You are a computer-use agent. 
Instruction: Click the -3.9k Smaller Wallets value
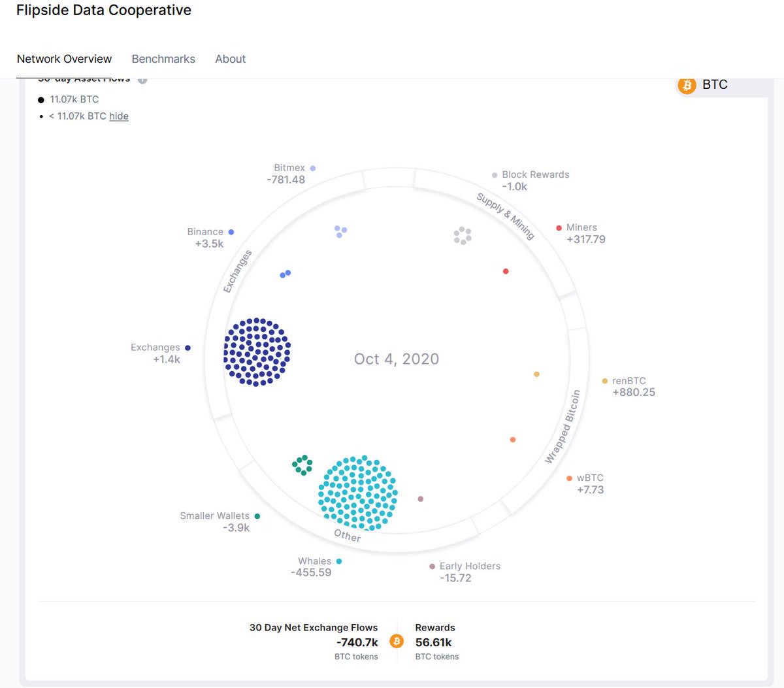pos(237,528)
